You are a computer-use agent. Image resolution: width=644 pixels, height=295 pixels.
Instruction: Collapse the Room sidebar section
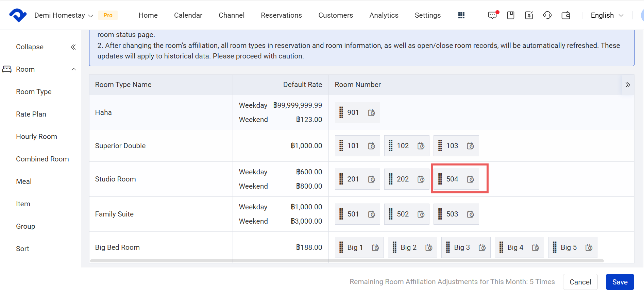click(73, 69)
